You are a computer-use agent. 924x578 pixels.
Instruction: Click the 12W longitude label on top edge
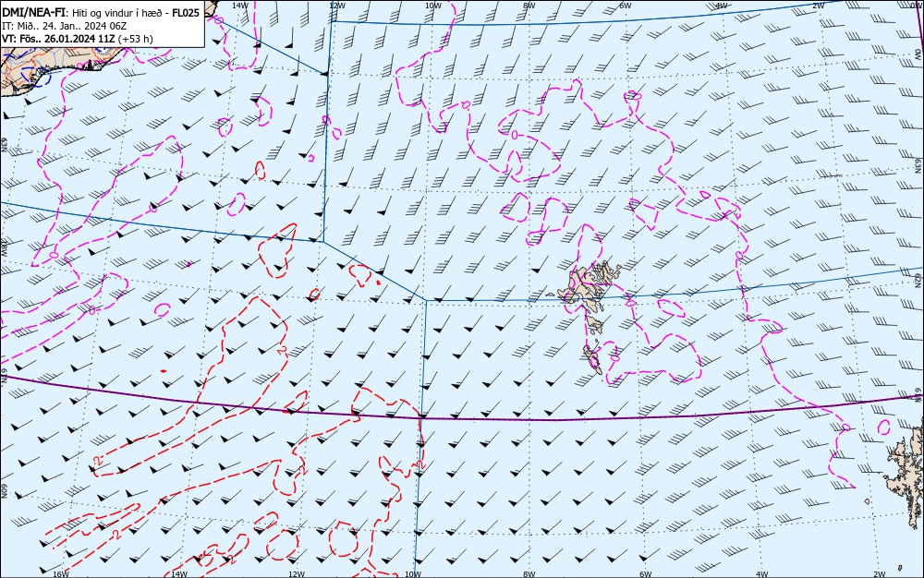click(x=336, y=6)
